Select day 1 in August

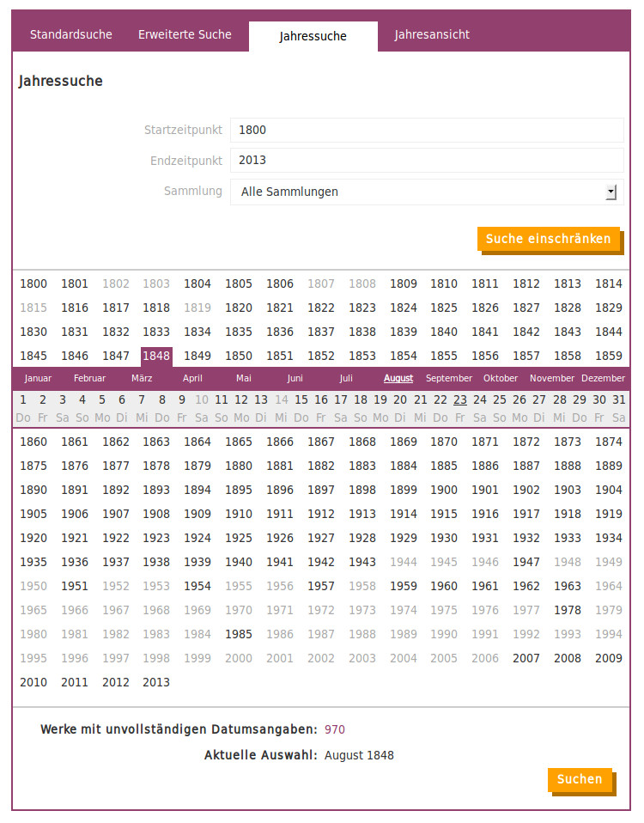coord(23,400)
